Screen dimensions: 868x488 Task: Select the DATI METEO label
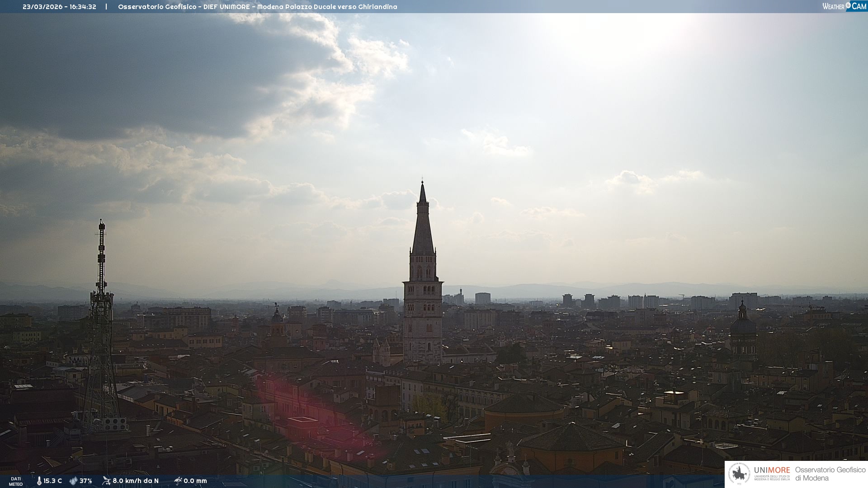16,481
